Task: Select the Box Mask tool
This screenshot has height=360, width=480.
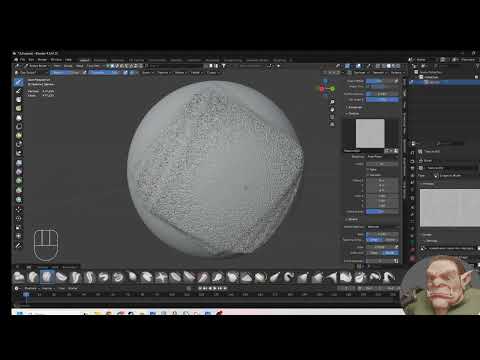Action: pos(19,118)
